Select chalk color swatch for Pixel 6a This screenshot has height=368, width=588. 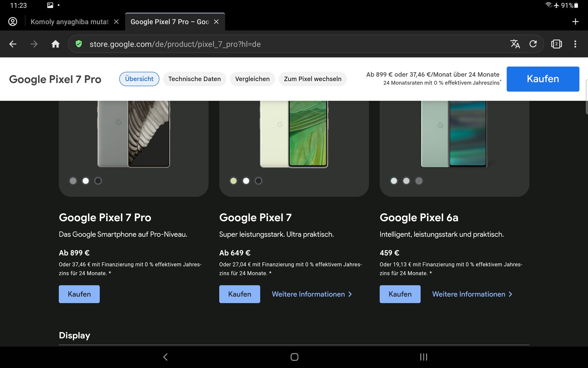406,181
